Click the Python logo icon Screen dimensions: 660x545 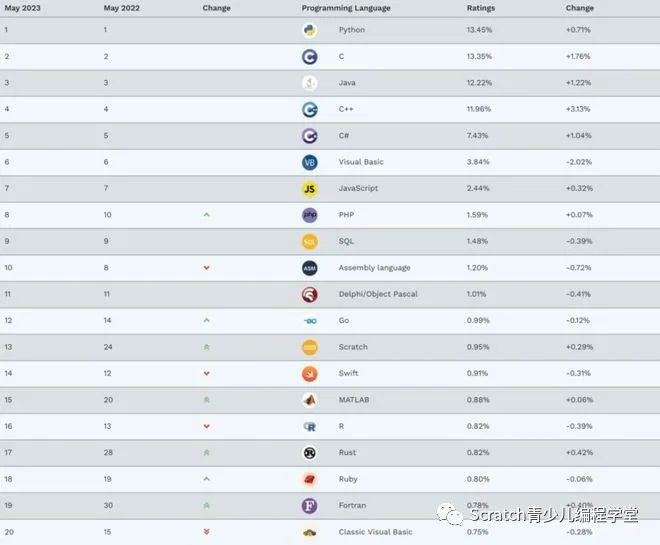pos(310,30)
